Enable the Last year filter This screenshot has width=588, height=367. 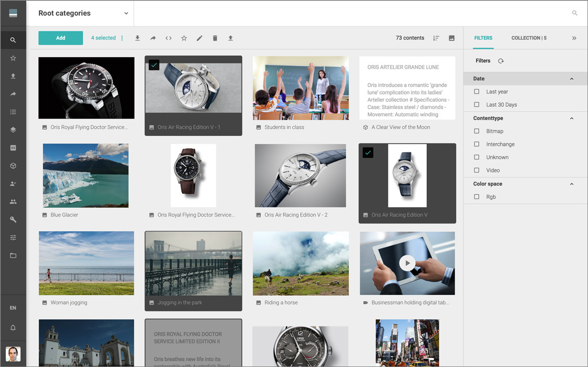click(x=477, y=91)
